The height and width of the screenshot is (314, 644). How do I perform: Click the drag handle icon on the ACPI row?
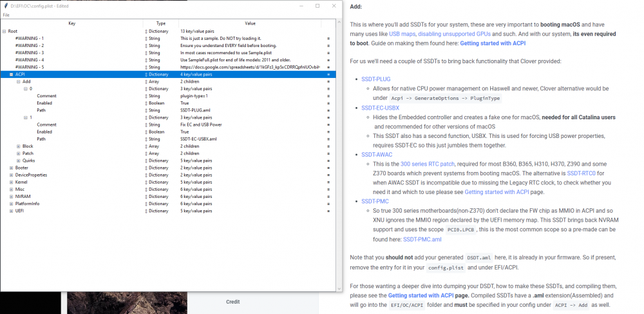pyautogui.click(x=328, y=74)
